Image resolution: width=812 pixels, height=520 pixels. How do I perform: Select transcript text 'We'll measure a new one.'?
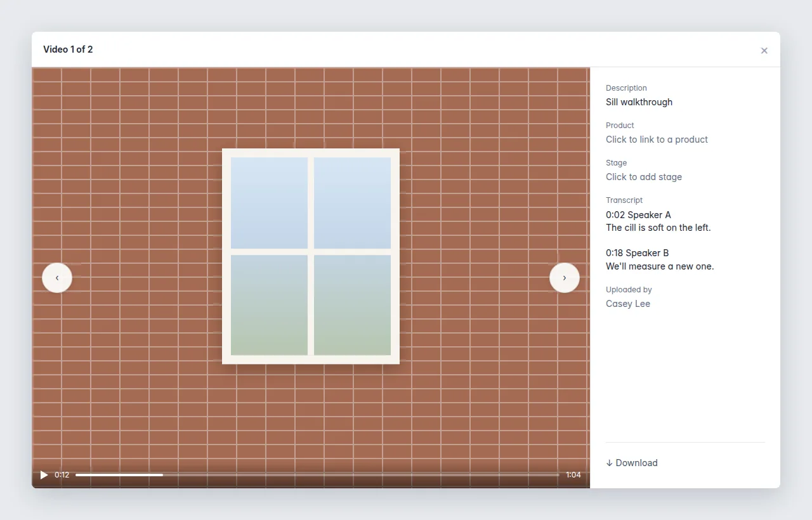[660, 266]
